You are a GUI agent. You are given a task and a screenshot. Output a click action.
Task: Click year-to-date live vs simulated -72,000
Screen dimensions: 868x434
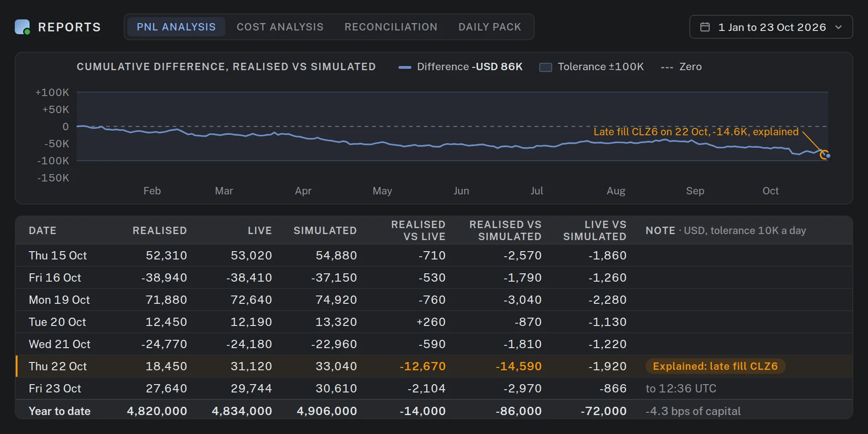603,411
